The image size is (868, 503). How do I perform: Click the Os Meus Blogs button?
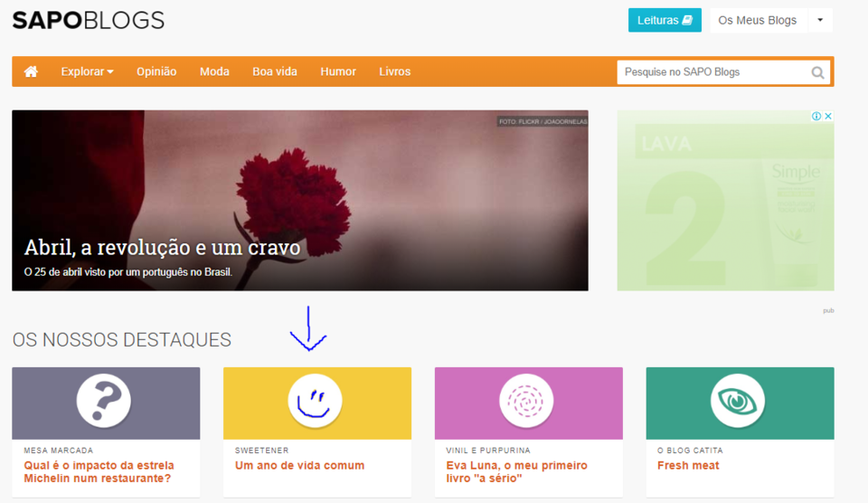pyautogui.click(x=758, y=20)
